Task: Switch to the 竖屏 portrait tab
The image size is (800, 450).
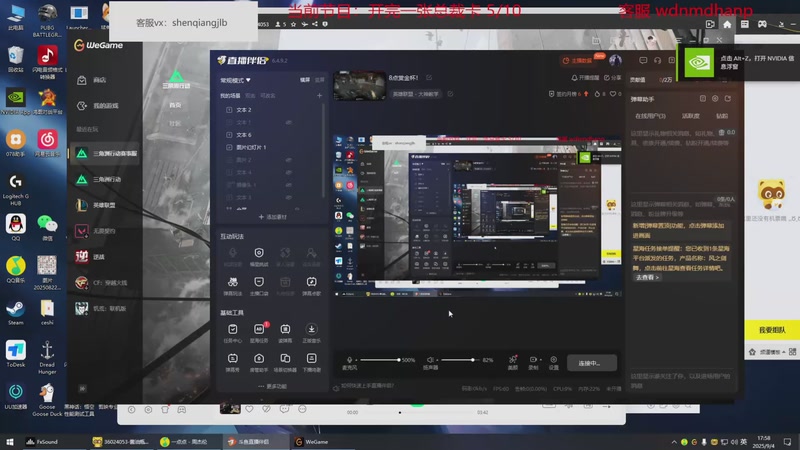Action: pos(319,80)
